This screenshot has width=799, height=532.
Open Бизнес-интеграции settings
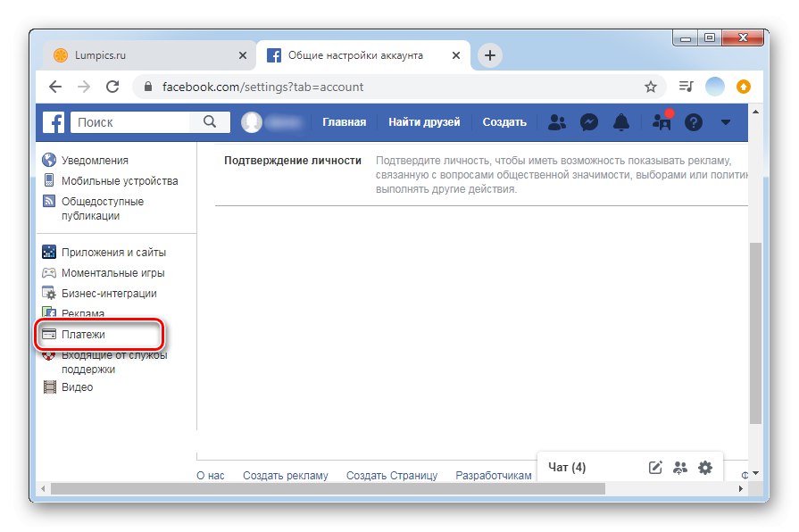tap(109, 294)
